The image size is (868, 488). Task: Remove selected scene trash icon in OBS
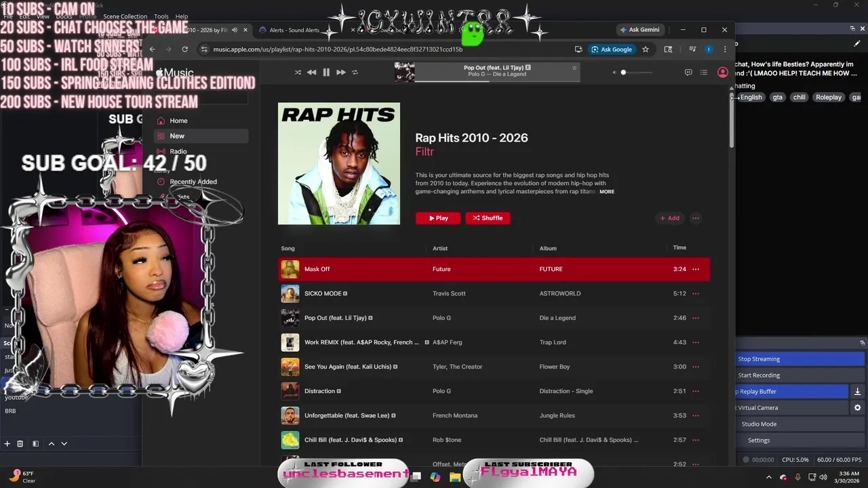click(20, 443)
